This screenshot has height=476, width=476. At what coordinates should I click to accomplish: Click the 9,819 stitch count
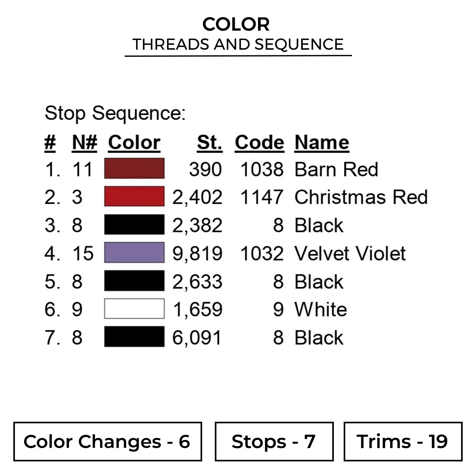[x=197, y=253]
